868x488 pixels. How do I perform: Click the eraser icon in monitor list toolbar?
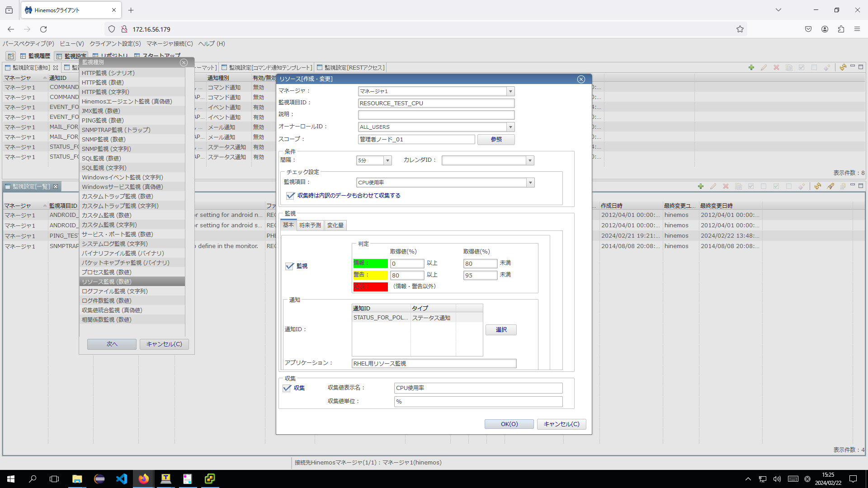(802, 186)
